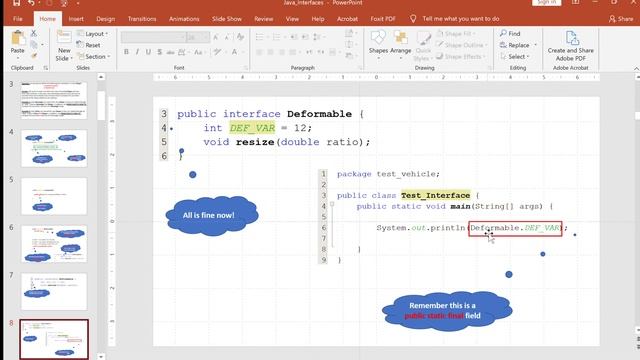The height and width of the screenshot is (360, 640).
Task: Select slide 4 thumbnail
Action: pyautogui.click(x=54, y=148)
